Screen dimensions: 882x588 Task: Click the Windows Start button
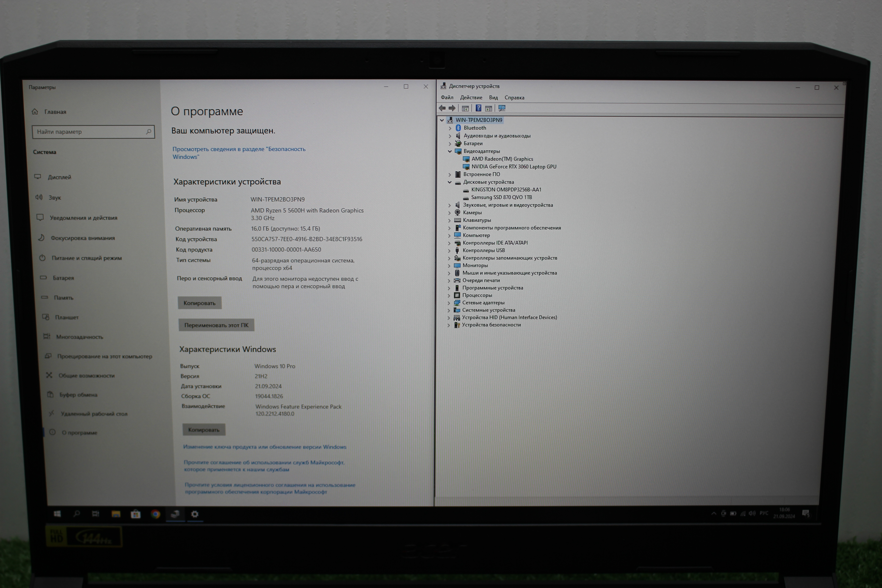tap(57, 514)
